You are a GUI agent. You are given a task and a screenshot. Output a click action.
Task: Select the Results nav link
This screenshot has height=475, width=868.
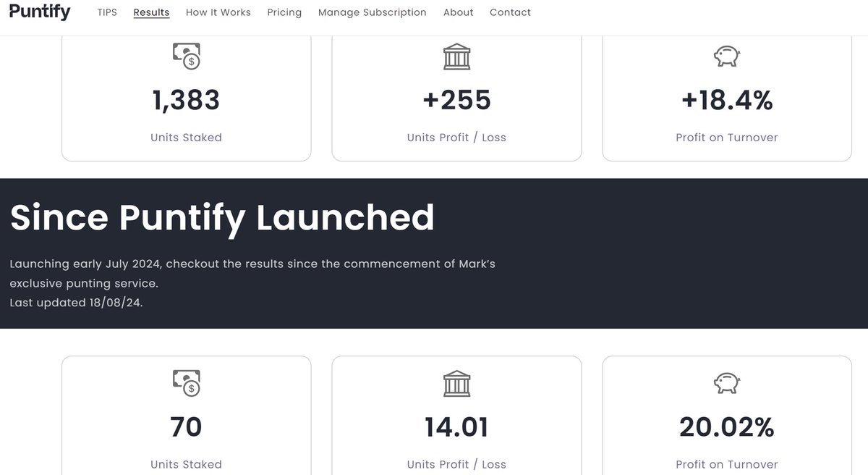151,12
